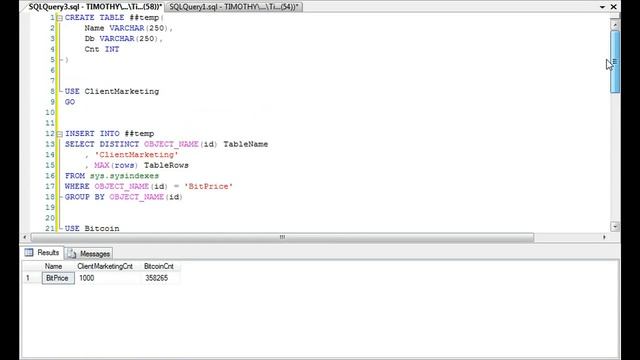640x360 pixels.
Task: Click the FROM sys.sysindexes line
Action: click(x=112, y=176)
